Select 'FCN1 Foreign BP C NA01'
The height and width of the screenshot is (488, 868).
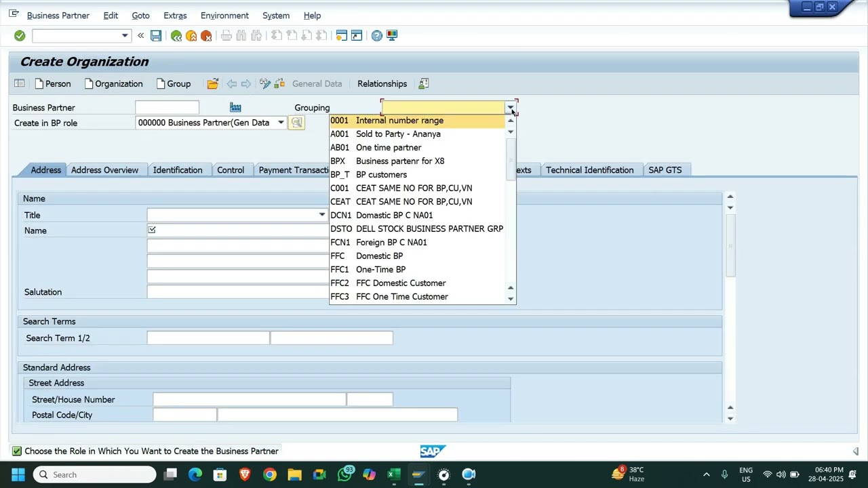[417, 243]
